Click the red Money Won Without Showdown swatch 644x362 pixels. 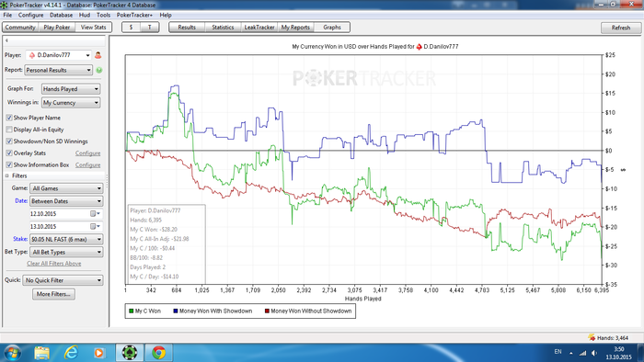267,311
